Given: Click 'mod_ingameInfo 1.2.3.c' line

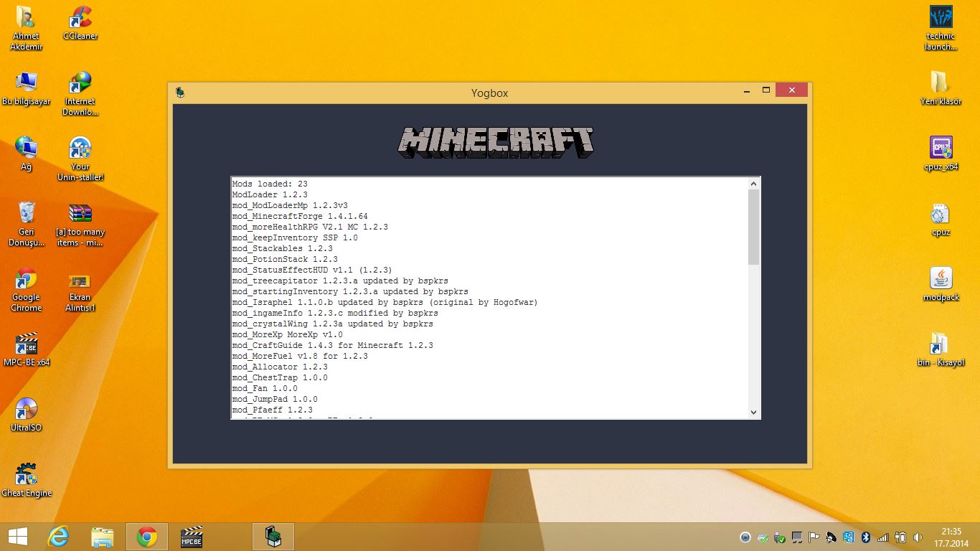Looking at the screenshot, I should click(335, 313).
